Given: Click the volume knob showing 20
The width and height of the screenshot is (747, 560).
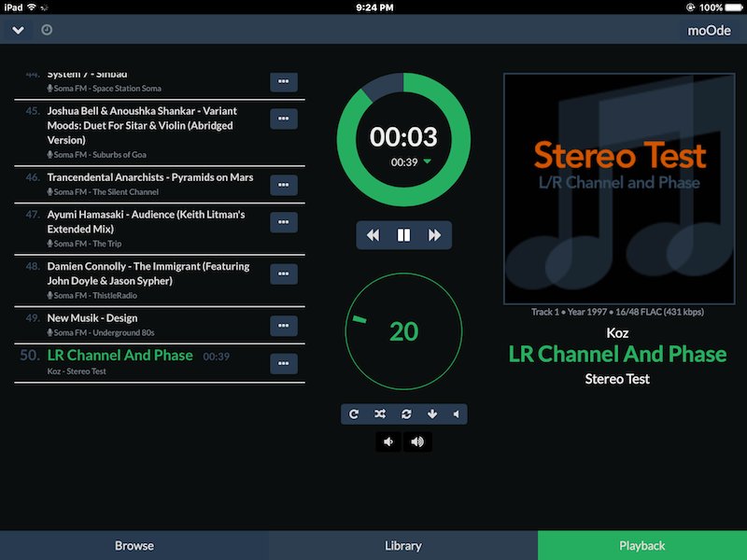Looking at the screenshot, I should (403, 331).
